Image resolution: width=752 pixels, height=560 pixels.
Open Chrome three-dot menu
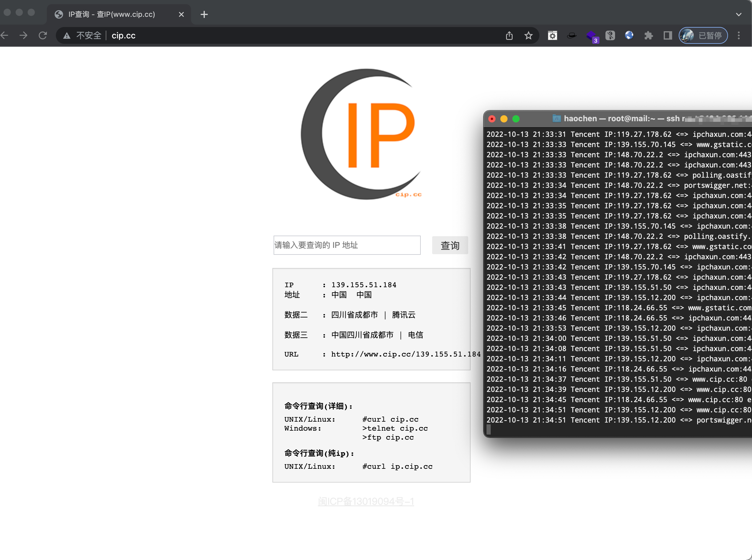pyautogui.click(x=739, y=36)
